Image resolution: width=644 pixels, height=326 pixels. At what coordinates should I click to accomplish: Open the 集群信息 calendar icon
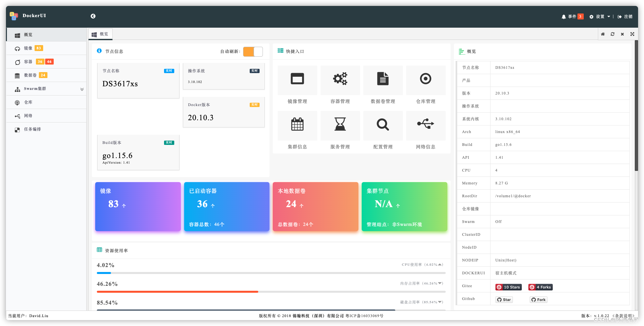pyautogui.click(x=297, y=124)
